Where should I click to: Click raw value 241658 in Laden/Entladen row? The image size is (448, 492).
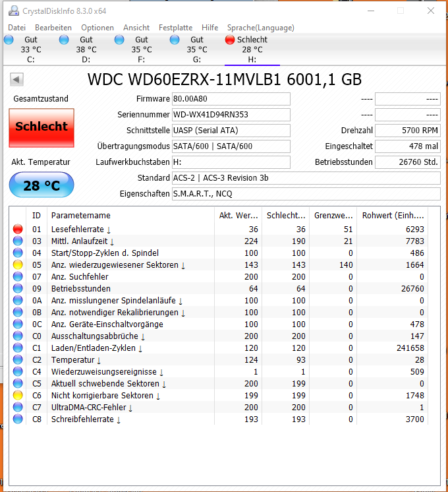[410, 348]
